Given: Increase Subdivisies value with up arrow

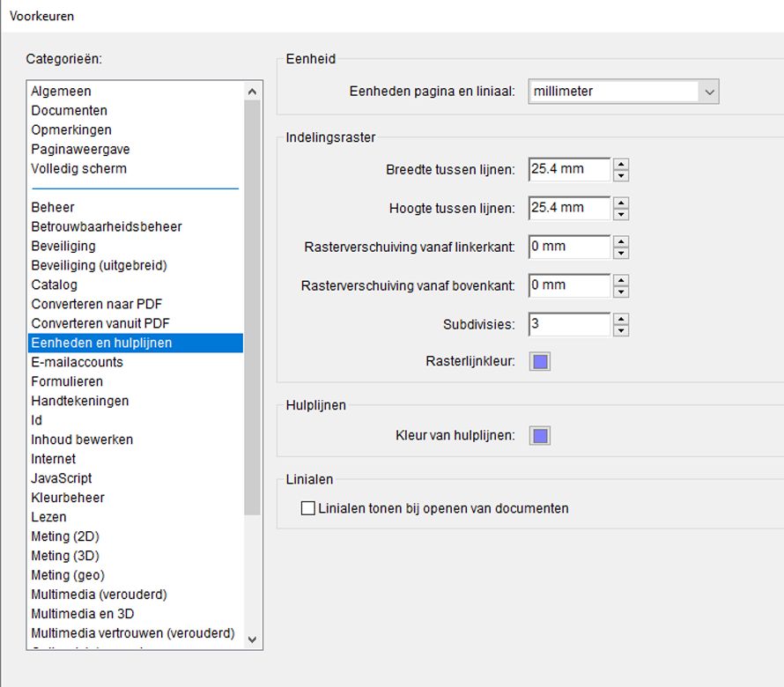Looking at the screenshot, I should 621,319.
